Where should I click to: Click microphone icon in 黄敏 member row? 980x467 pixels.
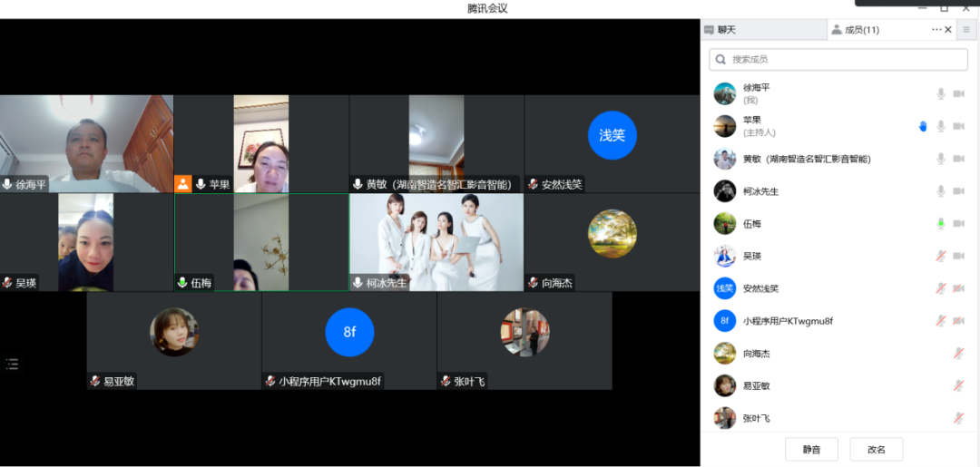point(941,159)
